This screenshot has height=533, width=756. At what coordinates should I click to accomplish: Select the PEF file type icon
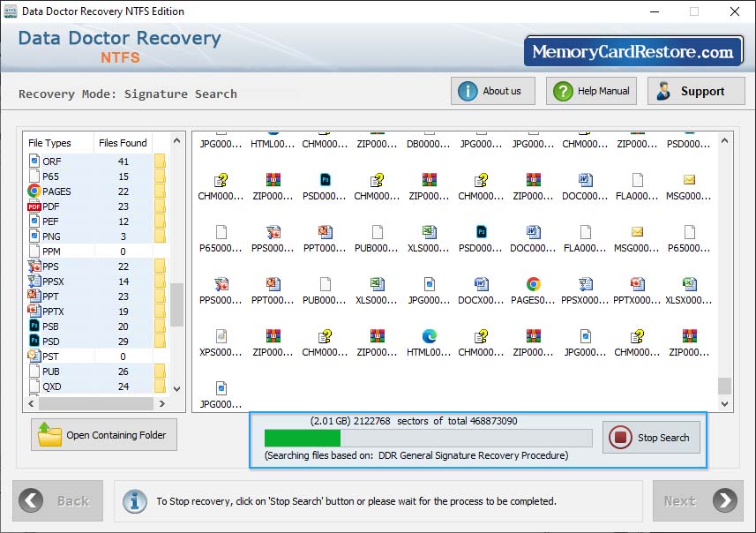pyautogui.click(x=34, y=221)
